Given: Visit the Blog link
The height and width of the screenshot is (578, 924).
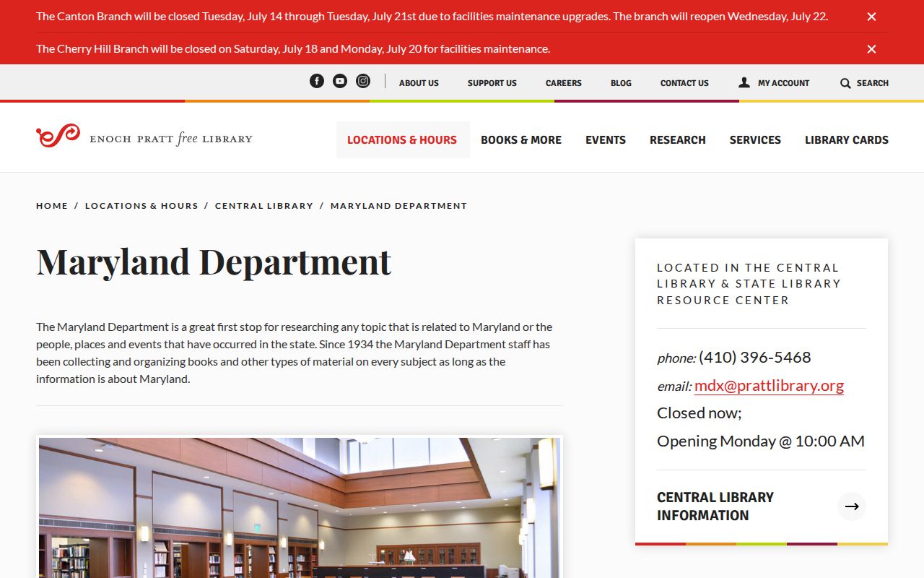Looking at the screenshot, I should coord(621,83).
